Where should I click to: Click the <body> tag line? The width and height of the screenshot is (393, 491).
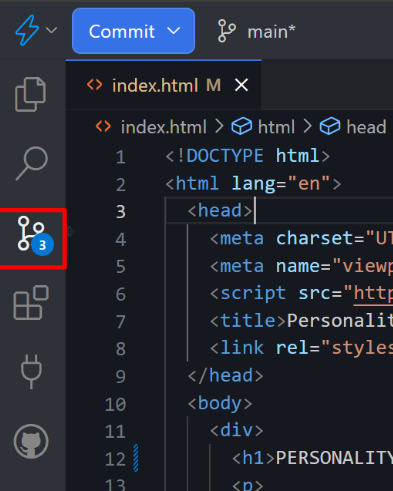tap(220, 403)
